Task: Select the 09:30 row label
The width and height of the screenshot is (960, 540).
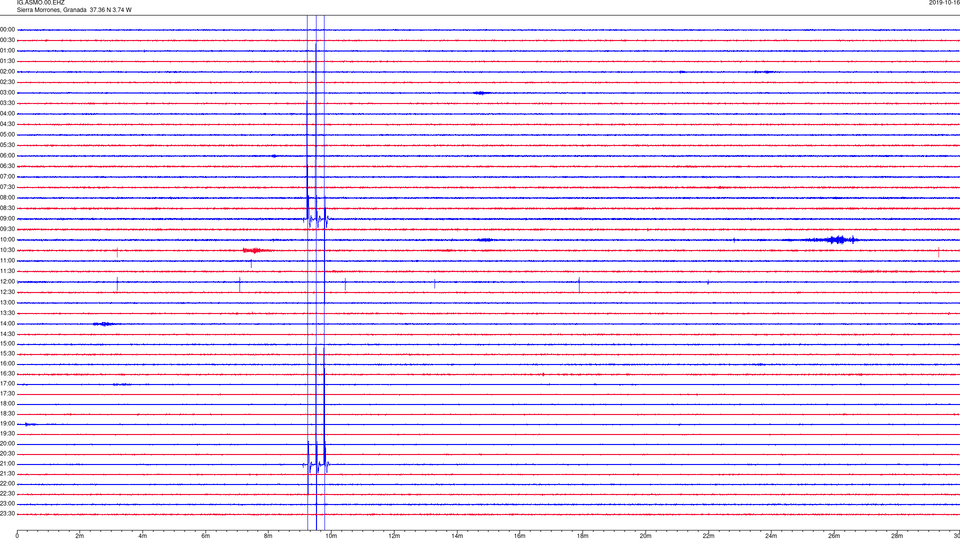Action: (7, 229)
